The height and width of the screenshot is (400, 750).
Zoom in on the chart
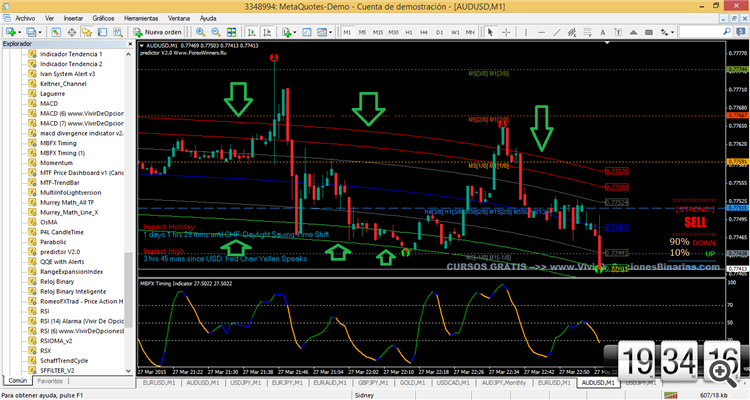click(200, 32)
